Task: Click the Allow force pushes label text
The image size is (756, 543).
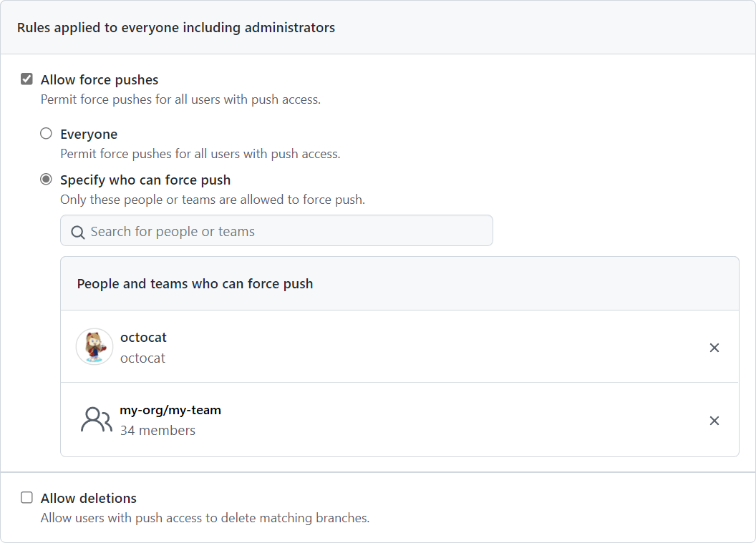Action: click(x=100, y=79)
